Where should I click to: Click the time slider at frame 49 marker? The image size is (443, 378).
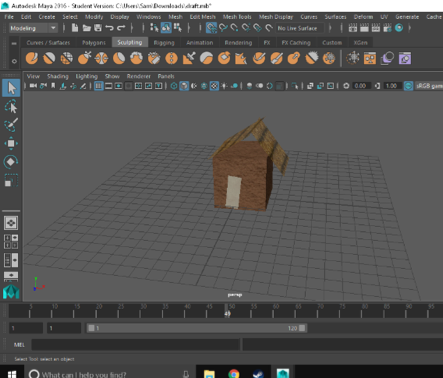click(227, 311)
